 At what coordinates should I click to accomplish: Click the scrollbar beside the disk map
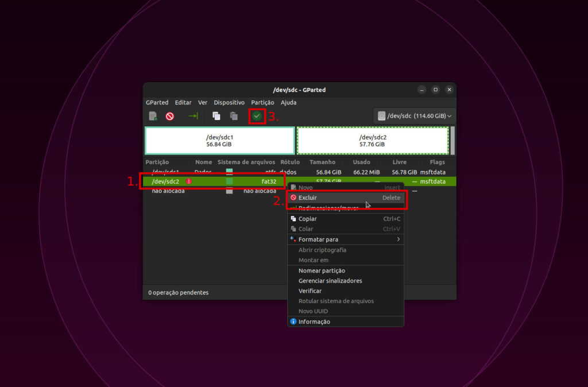coord(452,141)
